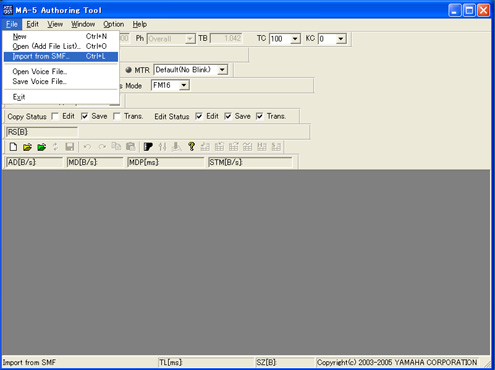Click the green import folder icon

(42, 147)
